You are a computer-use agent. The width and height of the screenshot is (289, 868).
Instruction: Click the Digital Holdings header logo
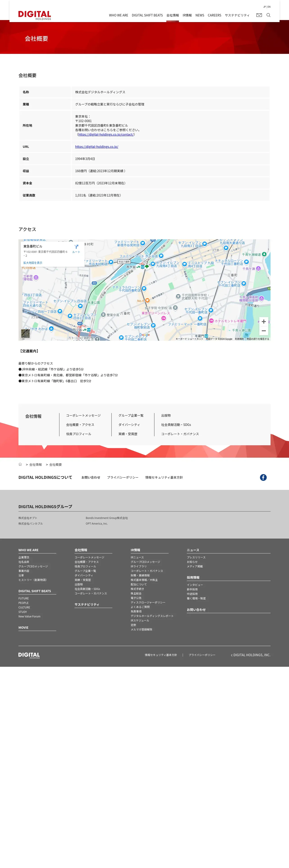pos(34,15)
